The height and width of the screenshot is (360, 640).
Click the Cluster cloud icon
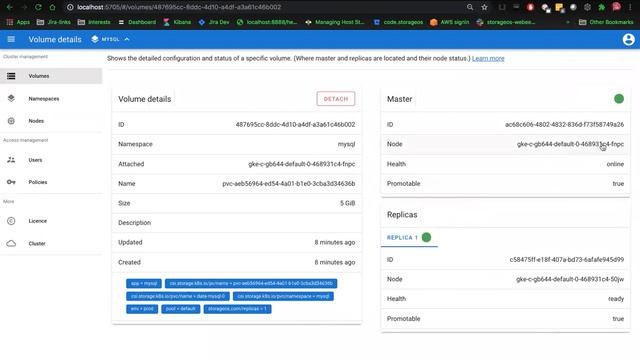click(11, 243)
